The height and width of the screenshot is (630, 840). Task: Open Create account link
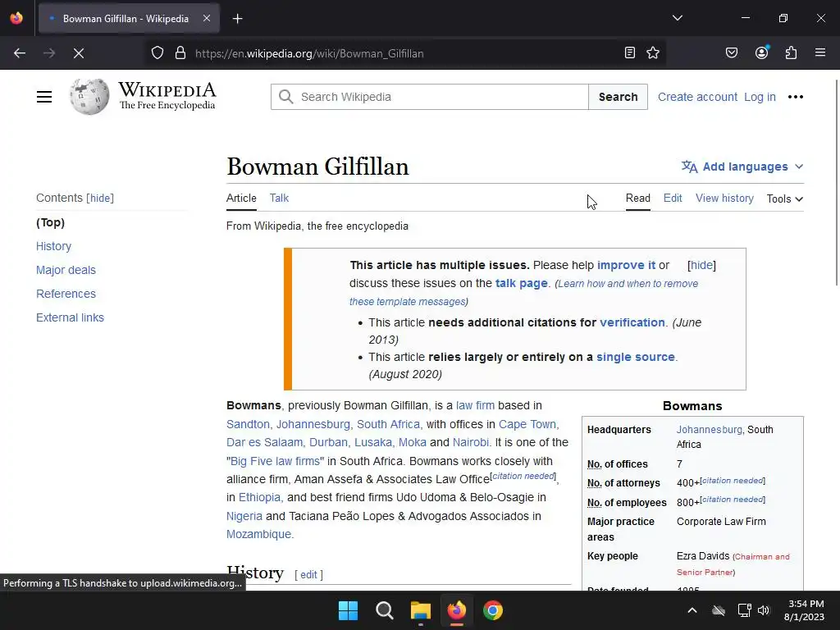tap(697, 97)
